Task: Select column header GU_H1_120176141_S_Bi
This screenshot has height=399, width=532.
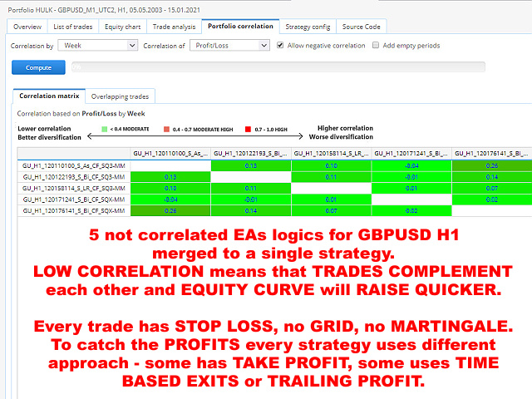Action: (x=492, y=154)
